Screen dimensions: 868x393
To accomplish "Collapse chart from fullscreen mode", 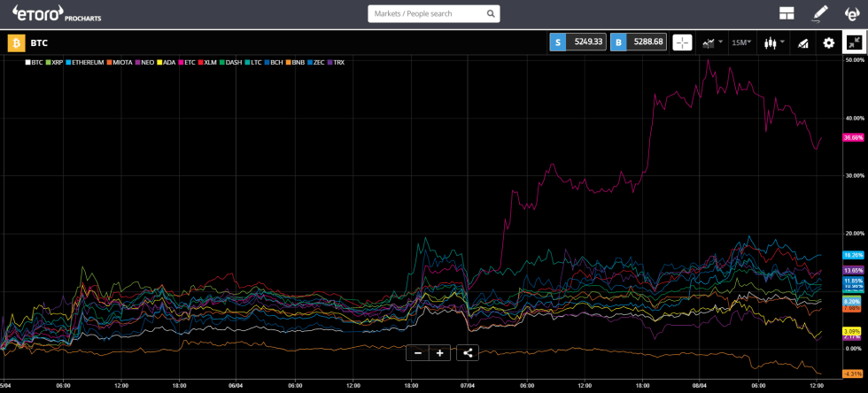I will [854, 42].
